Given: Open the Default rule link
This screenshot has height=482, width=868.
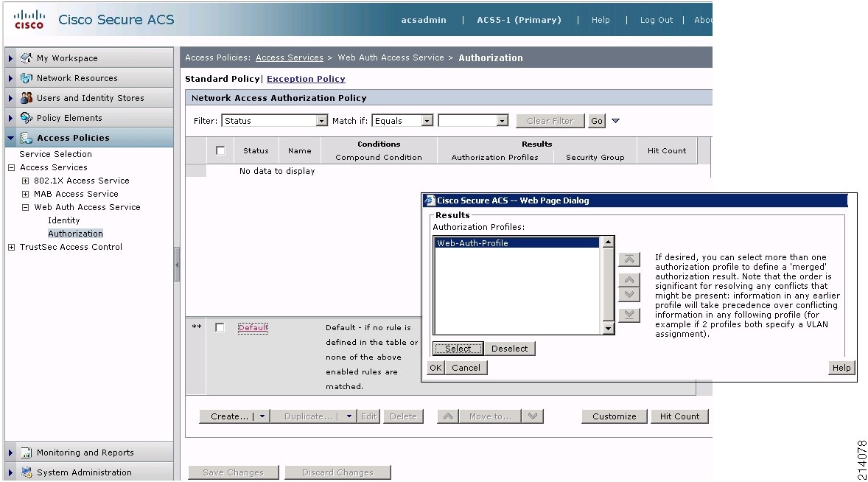Looking at the screenshot, I should click(253, 328).
